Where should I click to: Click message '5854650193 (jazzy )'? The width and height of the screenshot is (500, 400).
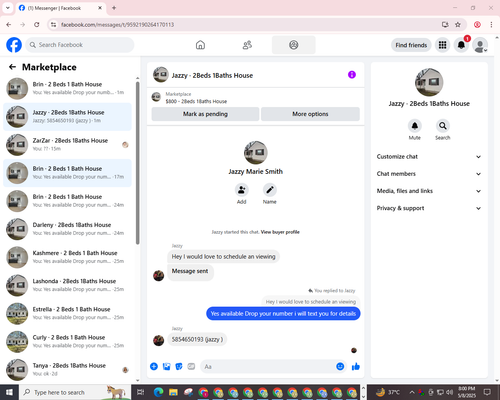[197, 339]
